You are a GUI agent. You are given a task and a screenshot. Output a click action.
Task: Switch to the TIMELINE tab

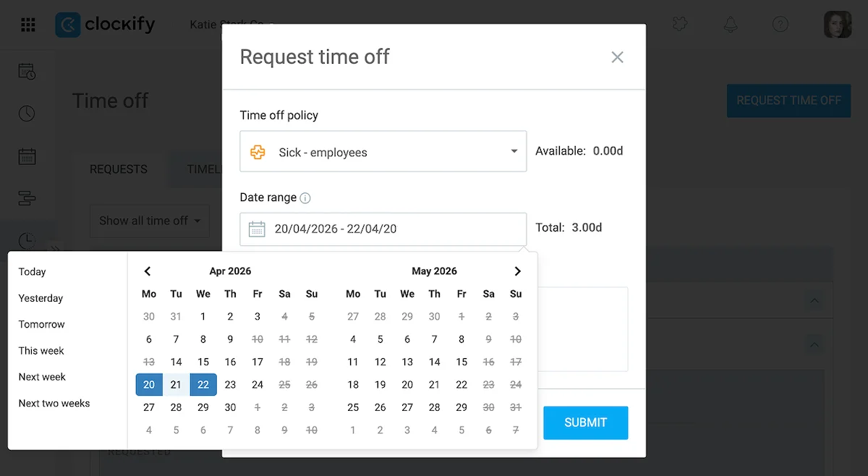205,169
